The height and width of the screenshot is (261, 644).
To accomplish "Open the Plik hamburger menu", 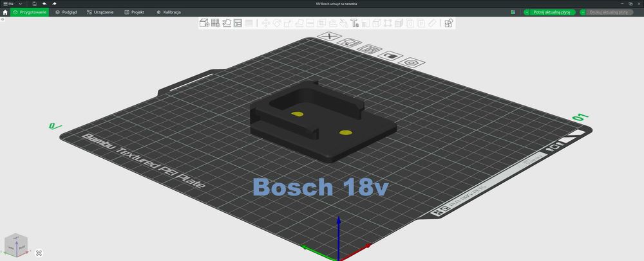I will click(x=8, y=3).
